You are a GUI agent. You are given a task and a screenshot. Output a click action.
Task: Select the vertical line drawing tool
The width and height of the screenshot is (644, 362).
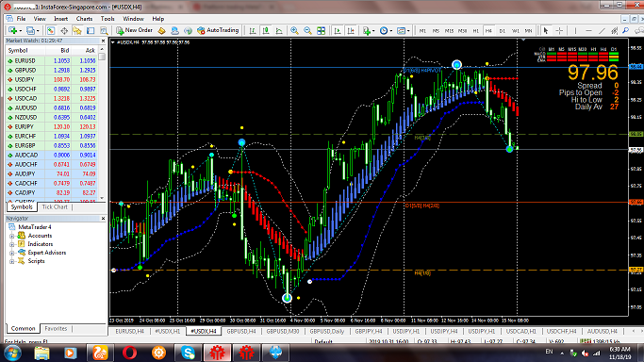pos(575,31)
